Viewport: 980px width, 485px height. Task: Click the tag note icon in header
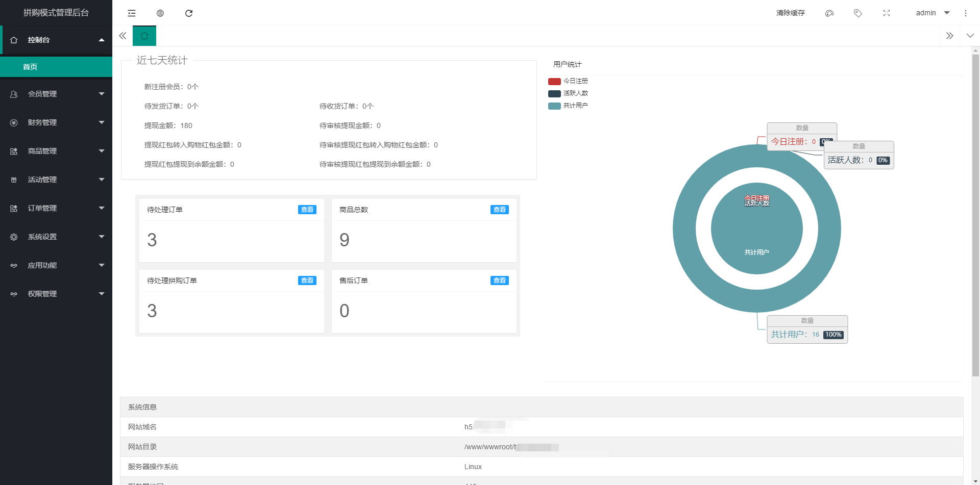point(858,13)
